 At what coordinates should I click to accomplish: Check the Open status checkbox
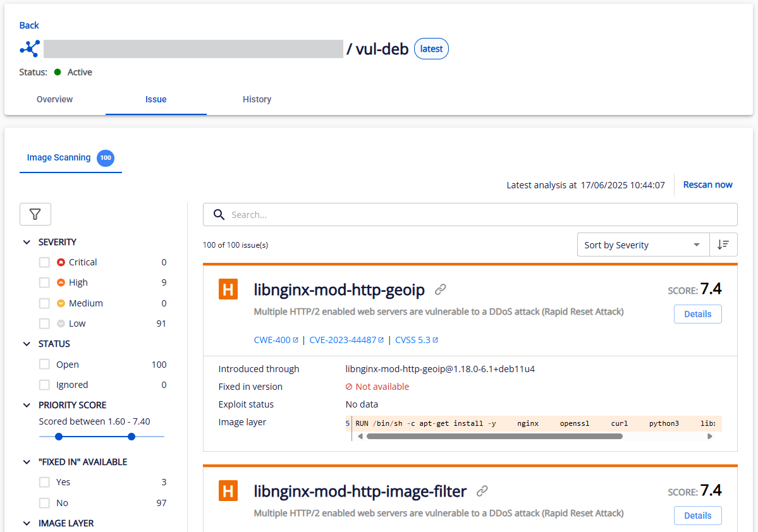pos(44,364)
